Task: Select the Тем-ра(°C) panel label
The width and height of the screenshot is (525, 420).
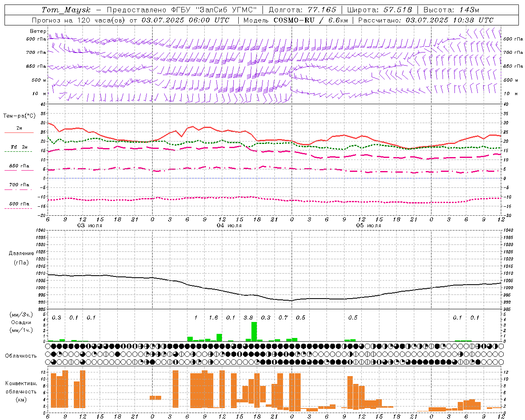Action: (19, 116)
